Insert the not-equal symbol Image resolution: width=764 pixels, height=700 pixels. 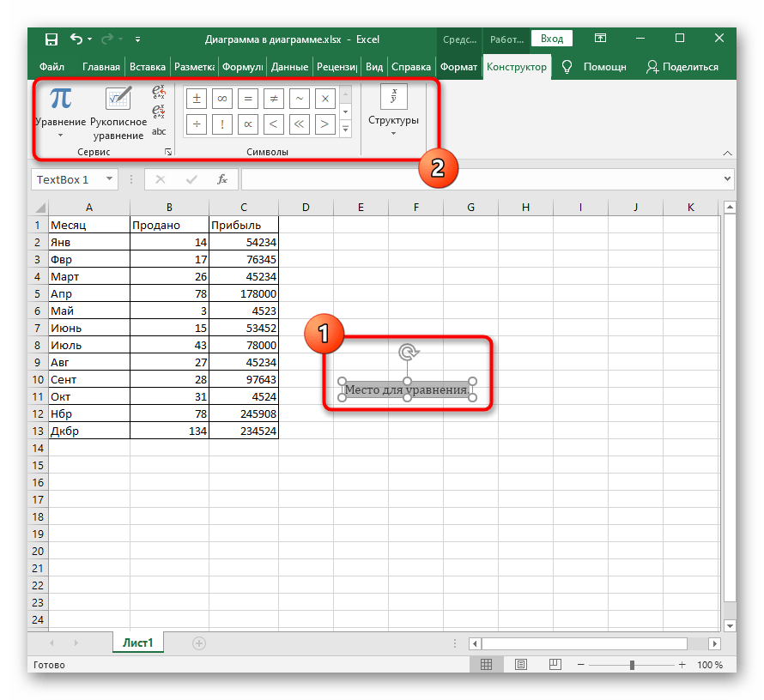[x=273, y=99]
